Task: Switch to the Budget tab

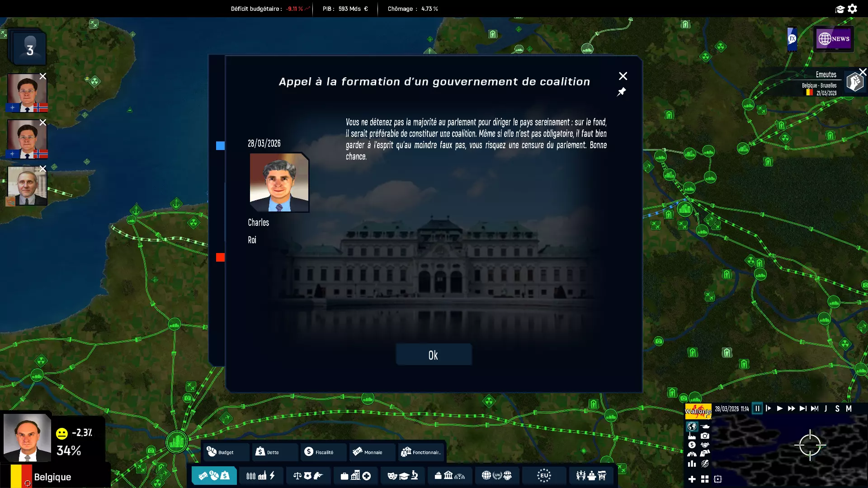Action: pyautogui.click(x=226, y=452)
